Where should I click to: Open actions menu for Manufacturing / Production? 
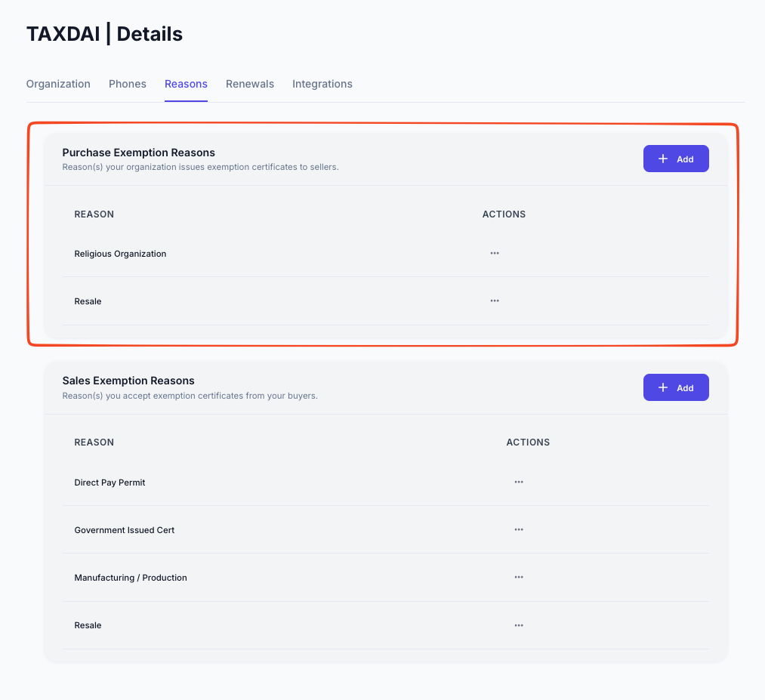[x=519, y=577]
